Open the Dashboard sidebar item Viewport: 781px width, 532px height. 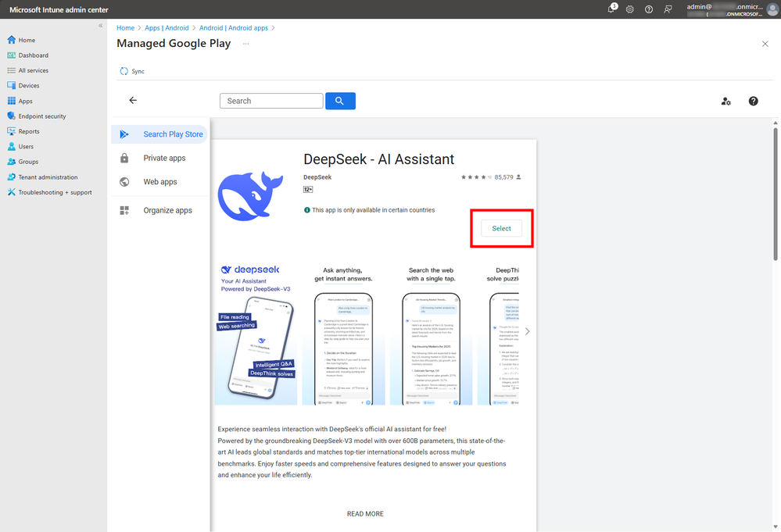tap(28, 55)
